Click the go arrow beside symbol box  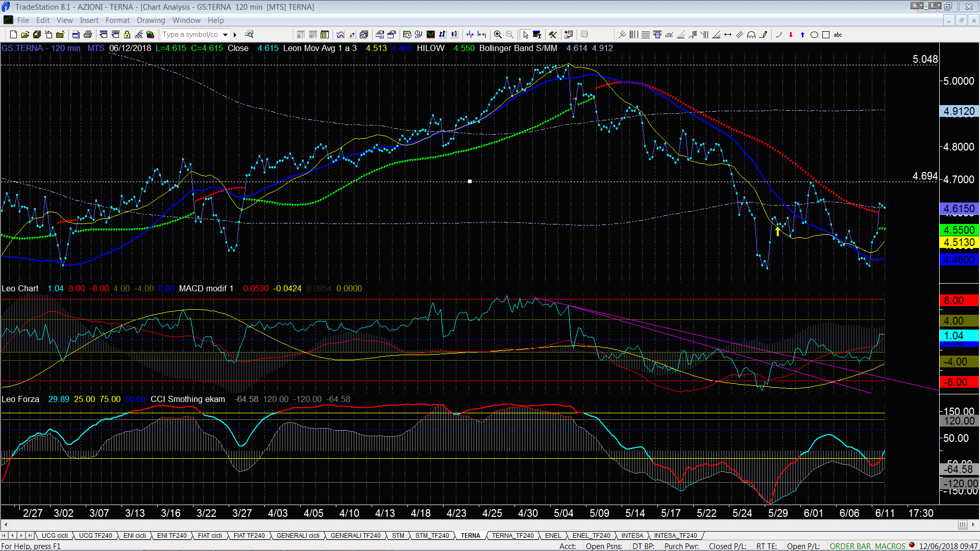(235, 35)
